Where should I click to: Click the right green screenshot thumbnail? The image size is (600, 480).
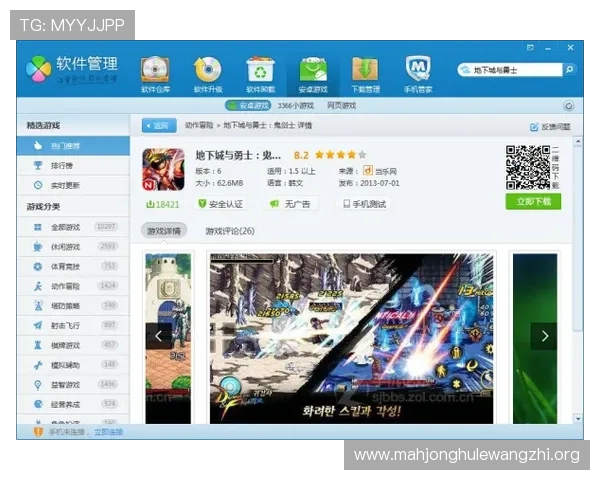[535, 338]
